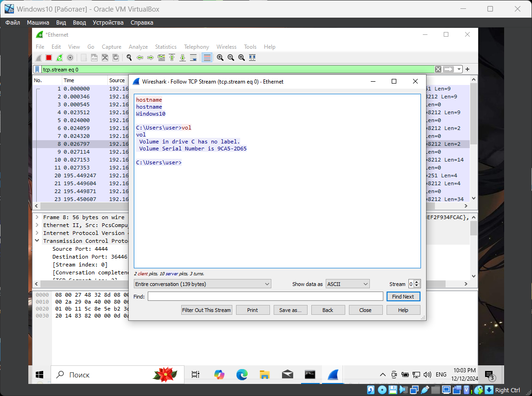
Task: Click the Save as… button
Action: [290, 310]
